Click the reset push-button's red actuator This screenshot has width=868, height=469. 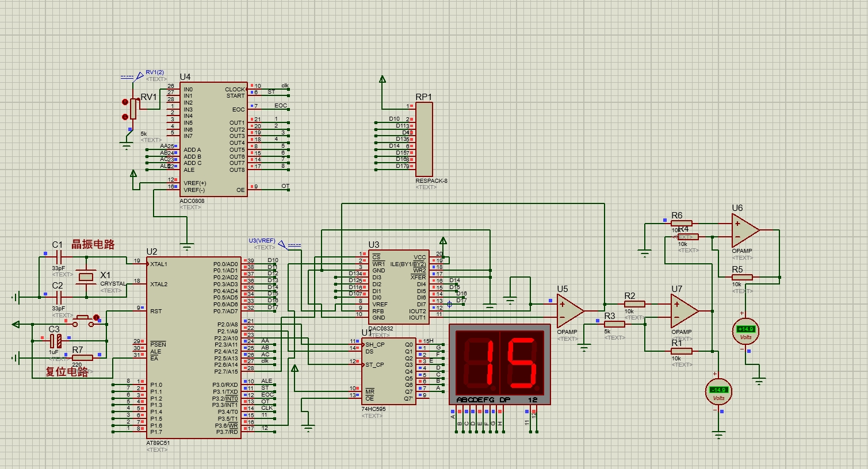pos(96,317)
